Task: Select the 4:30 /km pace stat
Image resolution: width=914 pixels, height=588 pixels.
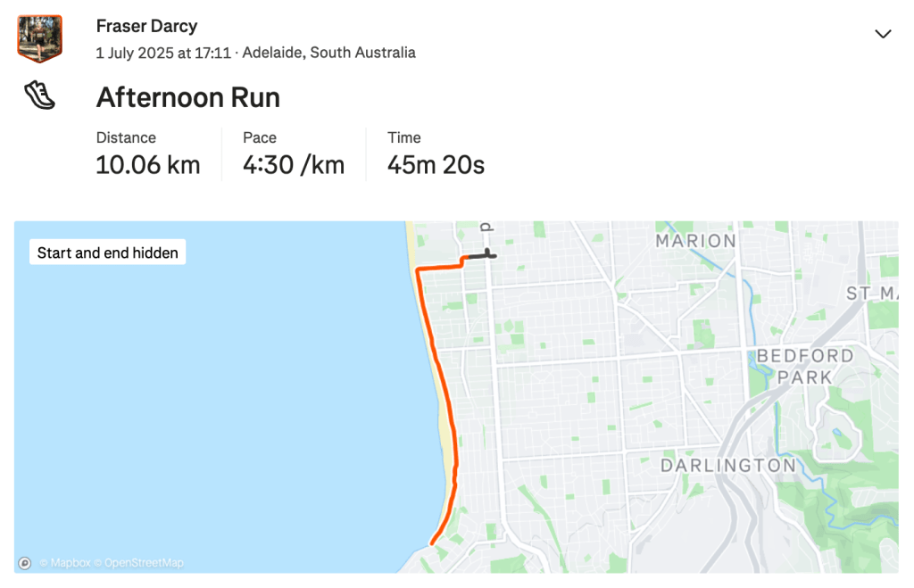Action: coord(294,165)
